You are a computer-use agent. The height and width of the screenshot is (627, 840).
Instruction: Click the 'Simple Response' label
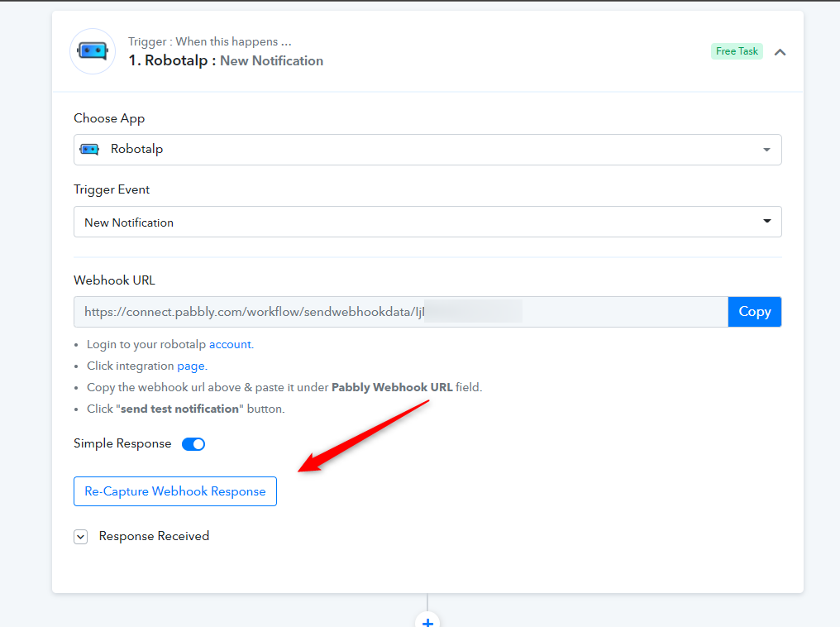[122, 443]
